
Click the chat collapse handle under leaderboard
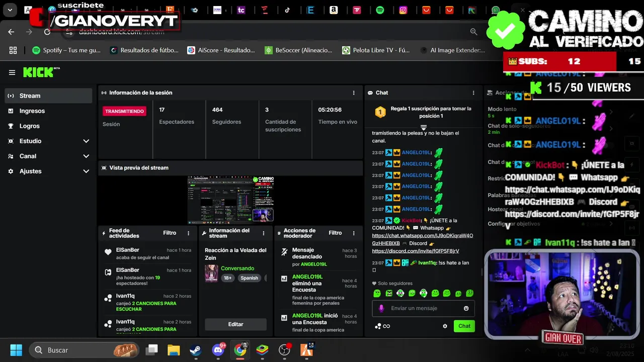click(424, 128)
